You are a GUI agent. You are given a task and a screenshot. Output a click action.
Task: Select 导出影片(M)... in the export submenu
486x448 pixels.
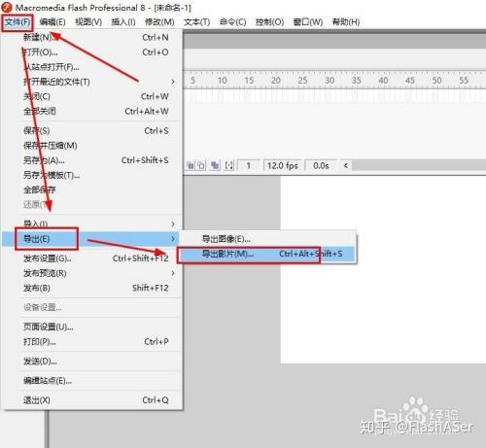tap(268, 254)
